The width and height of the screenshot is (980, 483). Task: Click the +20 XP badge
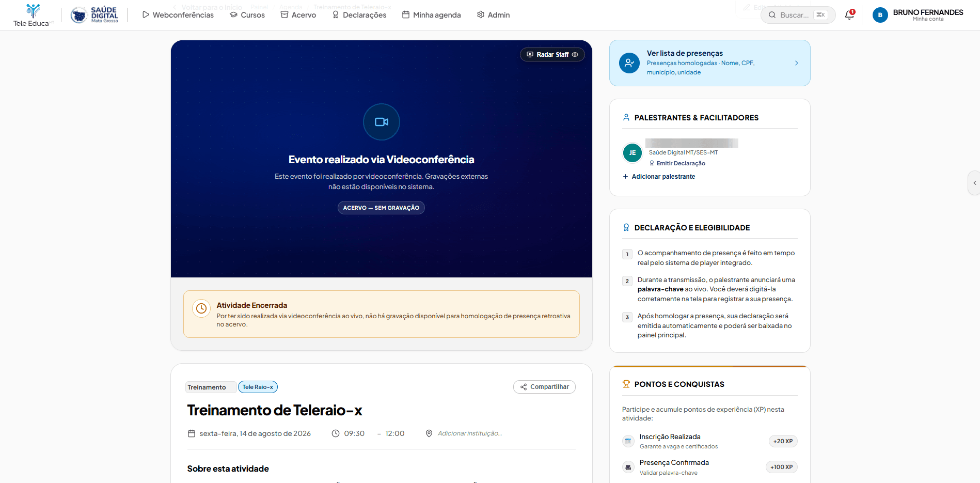783,441
